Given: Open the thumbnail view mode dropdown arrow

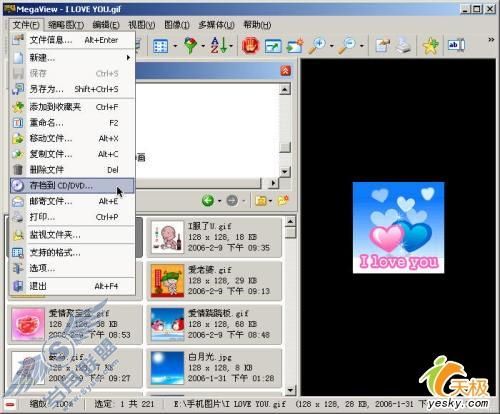Looking at the screenshot, I should click(x=175, y=46).
